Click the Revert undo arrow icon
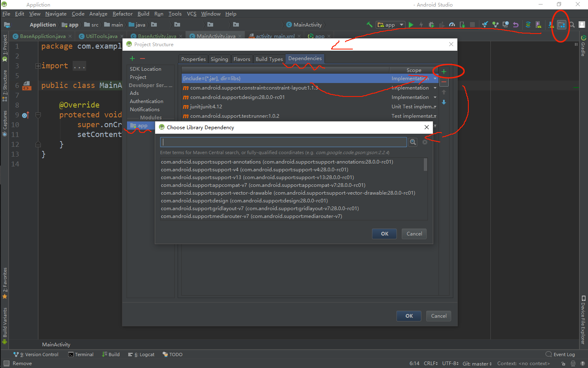The image size is (588, 368). tap(516, 25)
